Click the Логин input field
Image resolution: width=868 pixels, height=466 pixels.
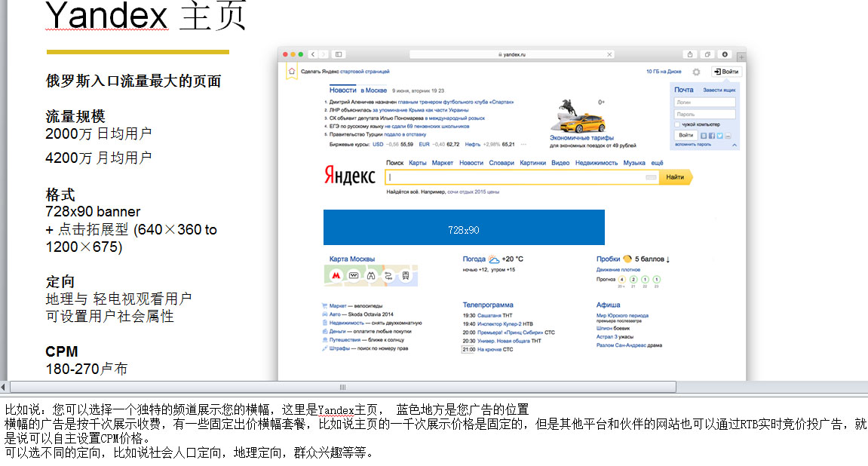pyautogui.click(x=704, y=103)
